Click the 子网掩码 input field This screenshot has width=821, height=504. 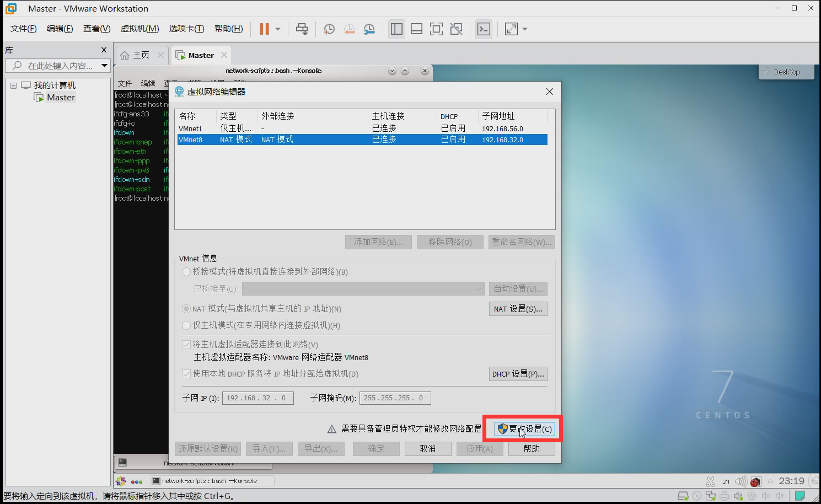(395, 398)
